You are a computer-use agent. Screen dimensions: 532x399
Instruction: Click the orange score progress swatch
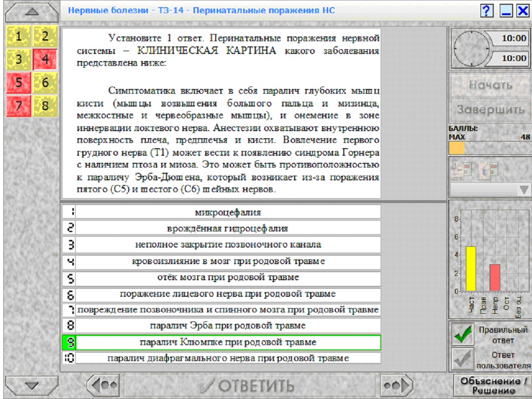[x=457, y=148]
